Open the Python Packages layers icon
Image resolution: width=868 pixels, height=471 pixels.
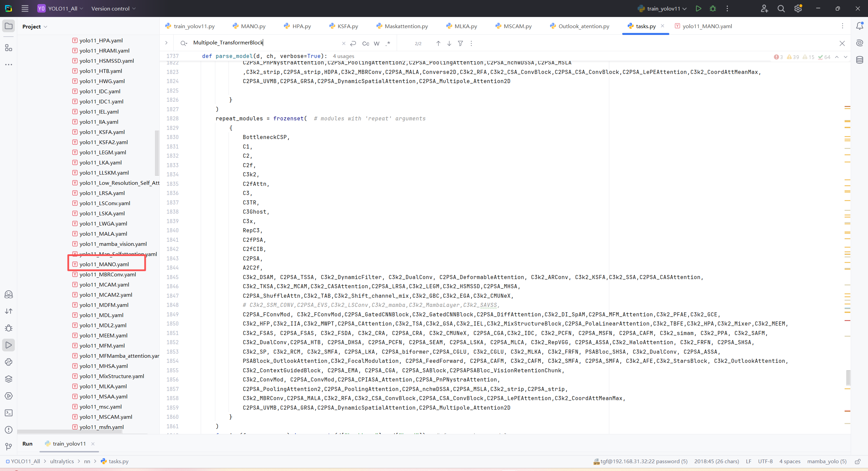(8, 379)
